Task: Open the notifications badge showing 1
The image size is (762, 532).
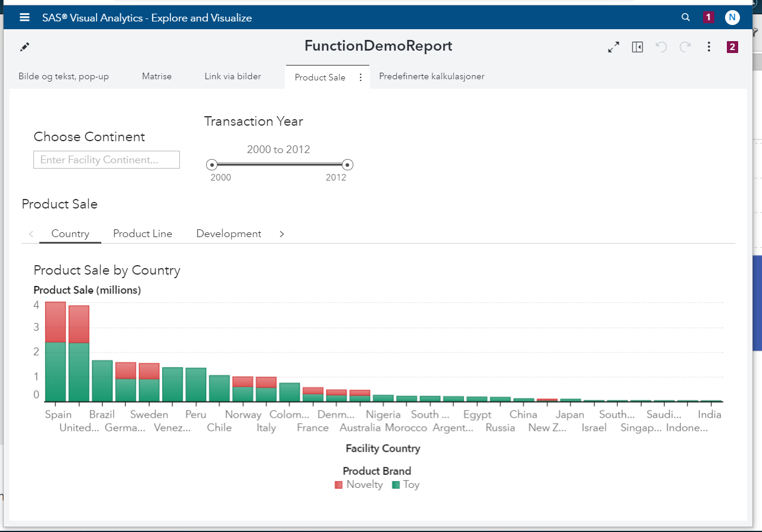Action: (x=708, y=17)
